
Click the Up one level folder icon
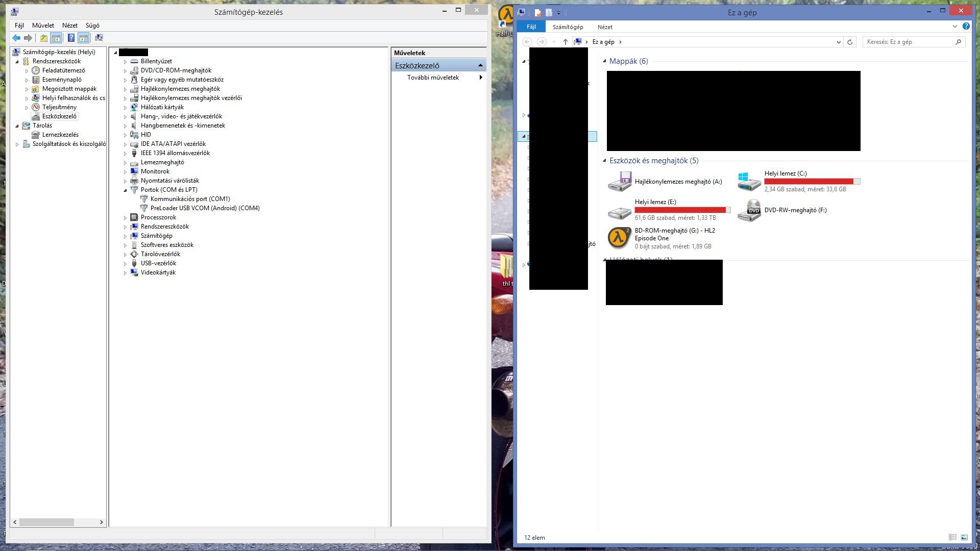click(x=44, y=38)
